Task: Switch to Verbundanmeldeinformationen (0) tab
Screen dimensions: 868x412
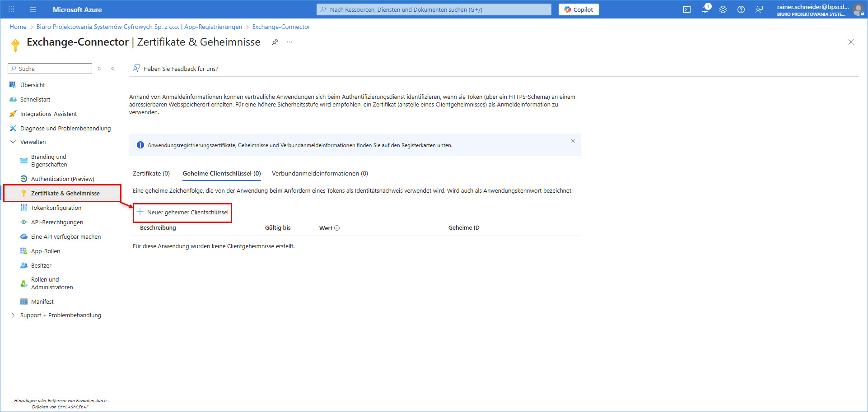Action: tap(320, 173)
